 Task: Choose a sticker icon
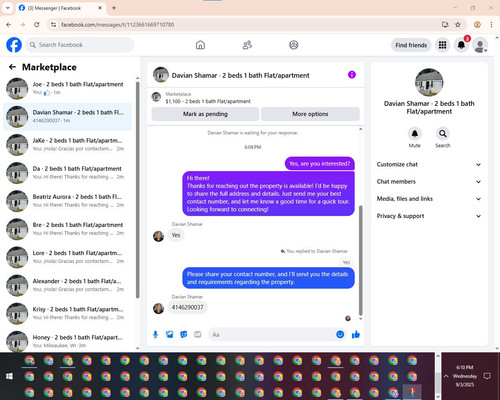[184, 334]
